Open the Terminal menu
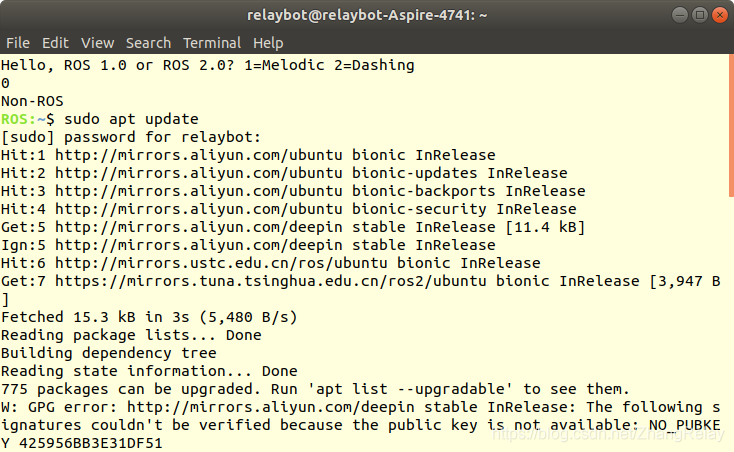The height and width of the screenshot is (452, 734). pos(212,43)
